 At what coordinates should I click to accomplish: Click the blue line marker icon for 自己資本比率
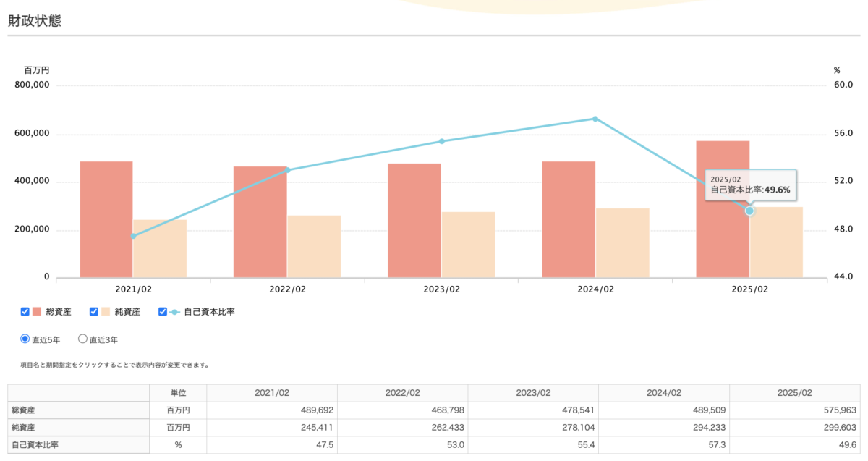[174, 312]
